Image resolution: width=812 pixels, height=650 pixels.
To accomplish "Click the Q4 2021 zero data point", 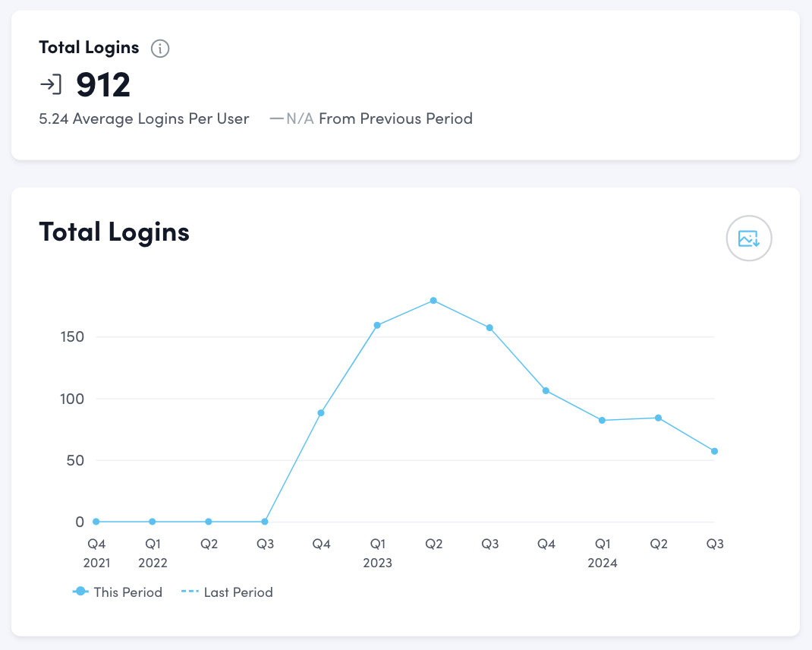I will coord(96,522).
